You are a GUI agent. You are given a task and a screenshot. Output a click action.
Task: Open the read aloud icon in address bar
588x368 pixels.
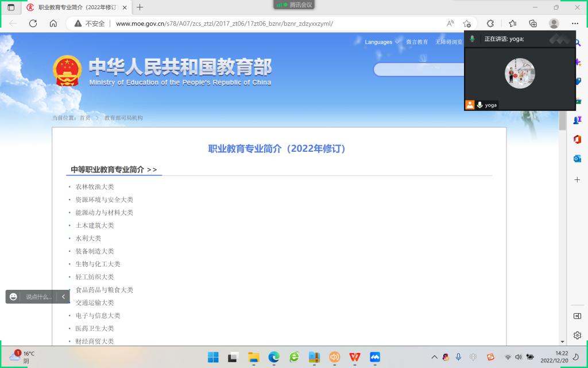coord(450,24)
